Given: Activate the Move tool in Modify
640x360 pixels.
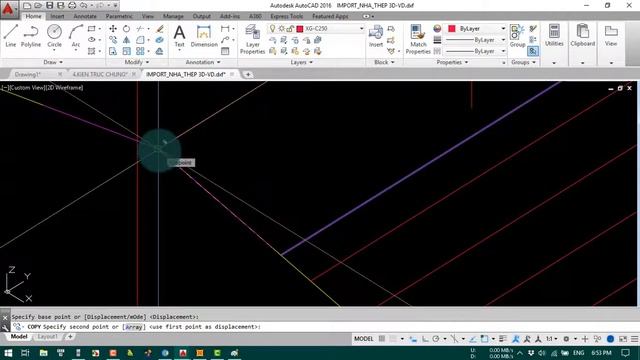Looking at the screenshot, I should coord(113,29).
